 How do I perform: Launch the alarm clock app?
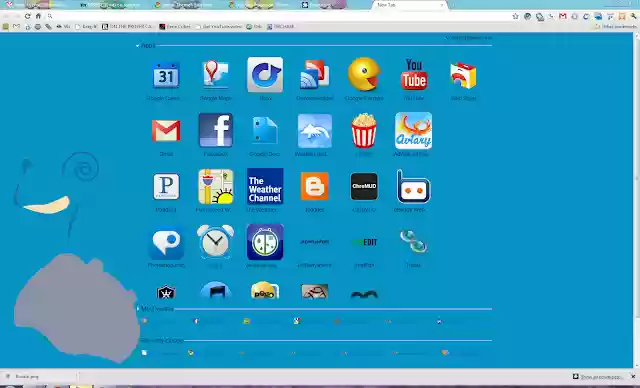click(216, 242)
